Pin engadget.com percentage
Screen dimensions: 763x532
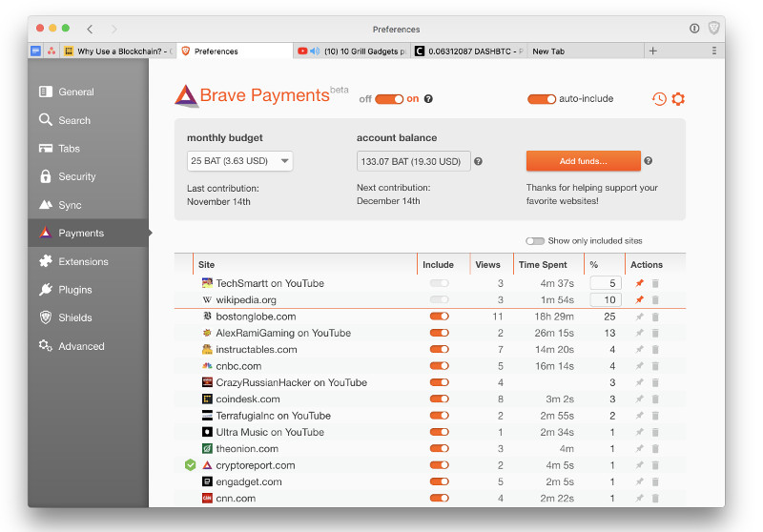click(x=639, y=481)
